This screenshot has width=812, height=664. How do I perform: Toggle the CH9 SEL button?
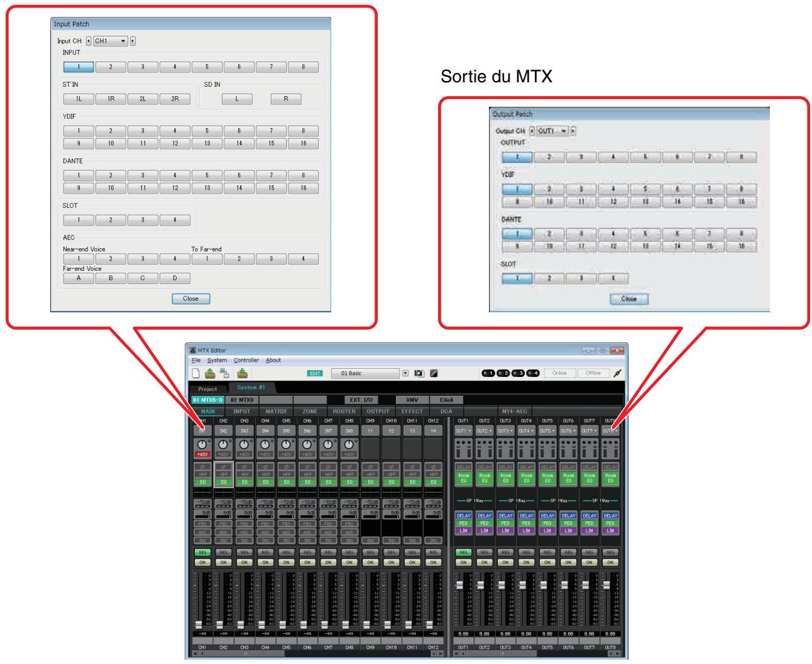pyautogui.click(x=370, y=552)
